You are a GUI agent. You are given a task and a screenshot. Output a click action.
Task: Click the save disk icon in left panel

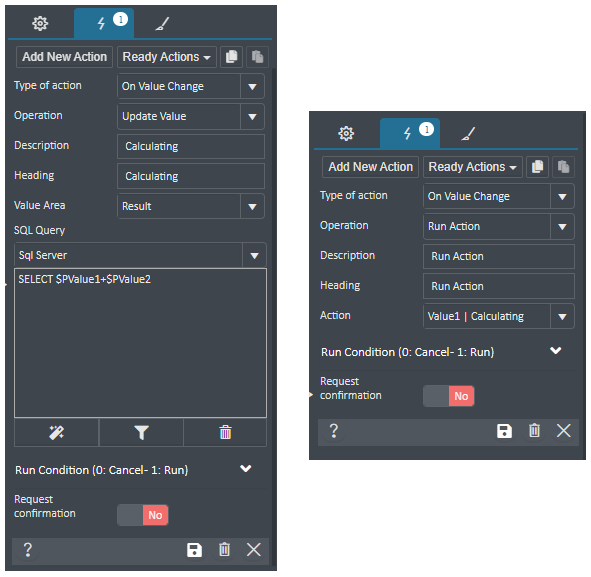pyautogui.click(x=194, y=550)
